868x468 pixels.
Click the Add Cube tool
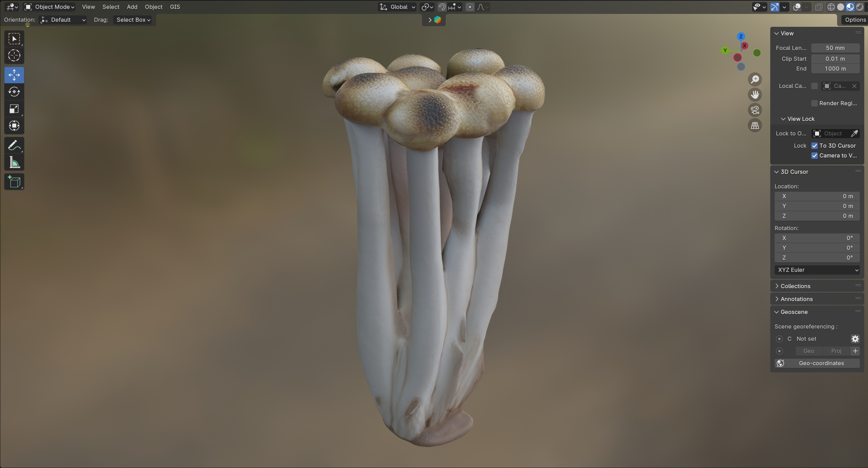coord(14,182)
